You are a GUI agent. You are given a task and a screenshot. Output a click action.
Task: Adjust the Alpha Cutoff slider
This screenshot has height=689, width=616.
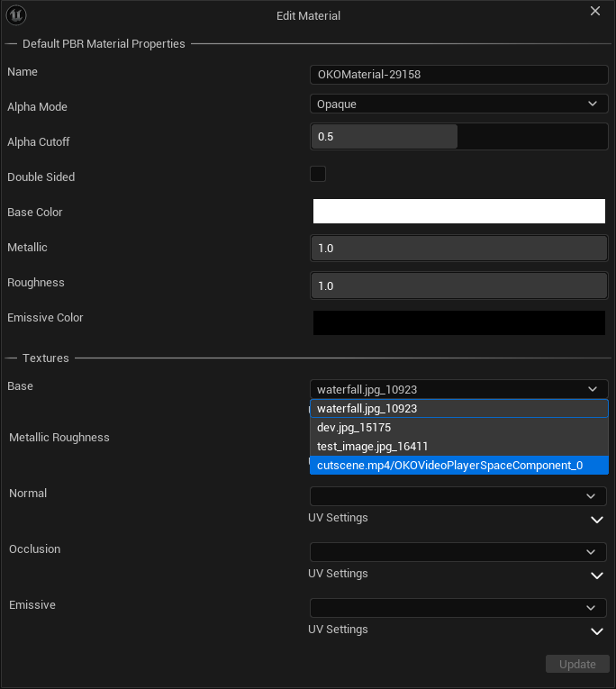pyautogui.click(x=458, y=137)
